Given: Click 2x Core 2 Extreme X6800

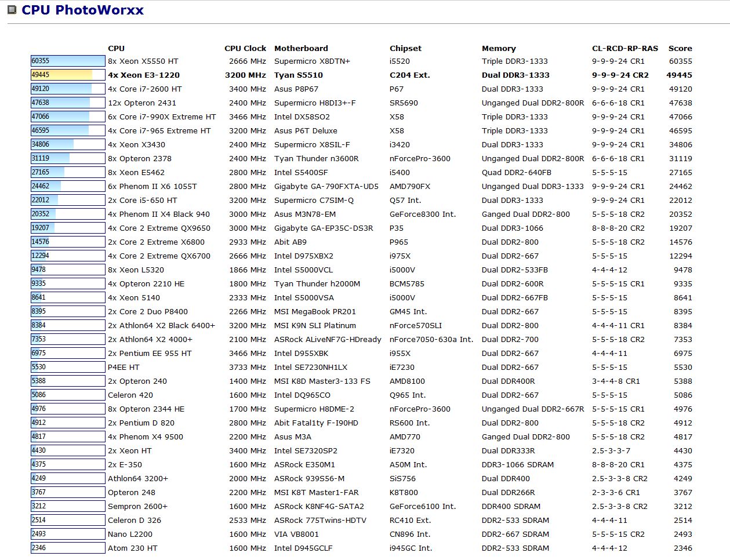Looking at the screenshot, I should click(x=156, y=242).
